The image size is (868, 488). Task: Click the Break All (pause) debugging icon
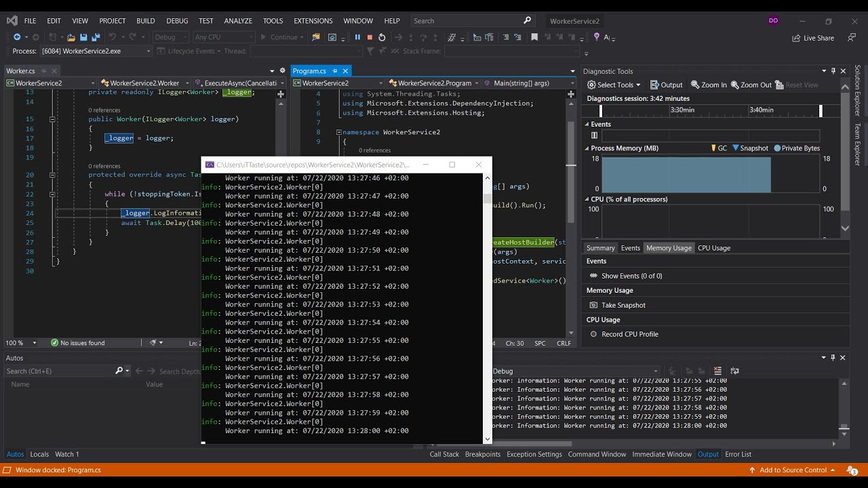click(x=357, y=37)
